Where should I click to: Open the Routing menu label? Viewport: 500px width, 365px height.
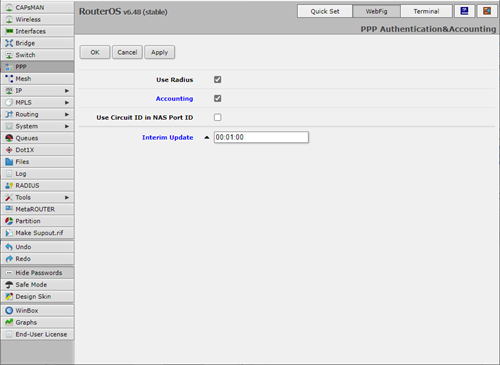(27, 114)
